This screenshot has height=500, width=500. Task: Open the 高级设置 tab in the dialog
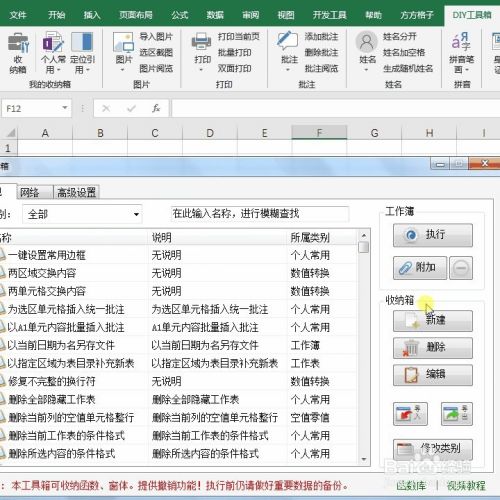(x=76, y=192)
